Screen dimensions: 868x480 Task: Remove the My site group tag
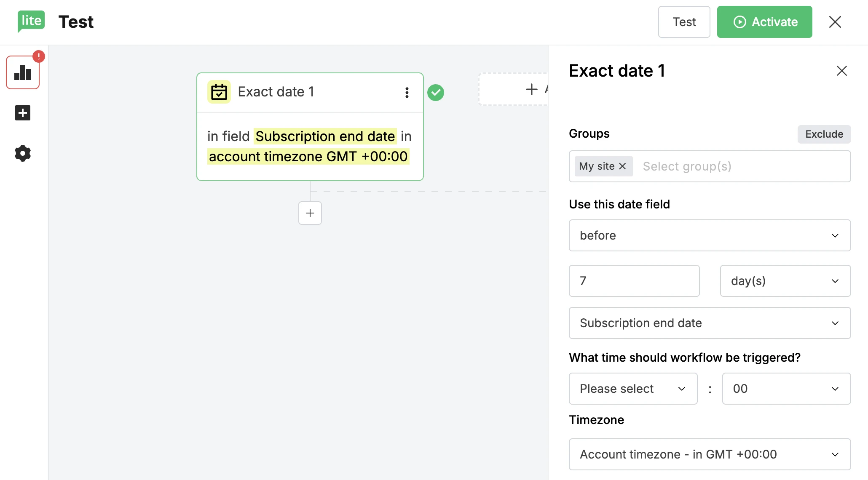pos(622,166)
